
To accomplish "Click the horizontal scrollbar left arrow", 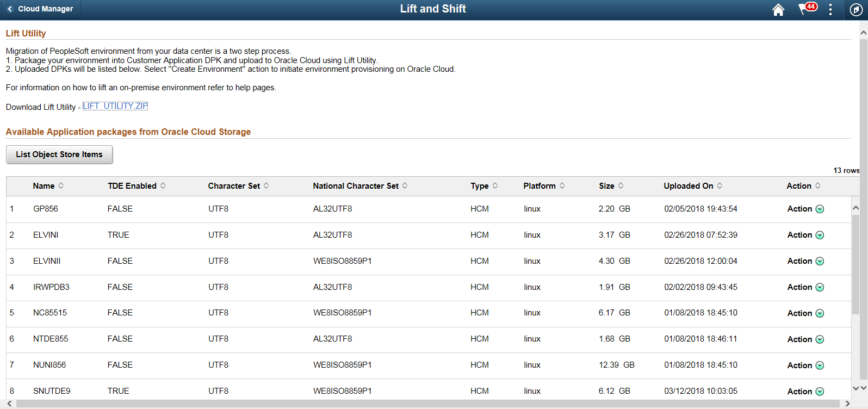I will pos(10,404).
